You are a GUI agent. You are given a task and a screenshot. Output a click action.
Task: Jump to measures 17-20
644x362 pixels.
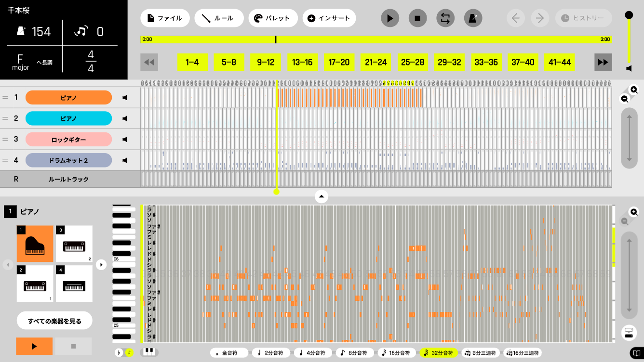pos(339,62)
